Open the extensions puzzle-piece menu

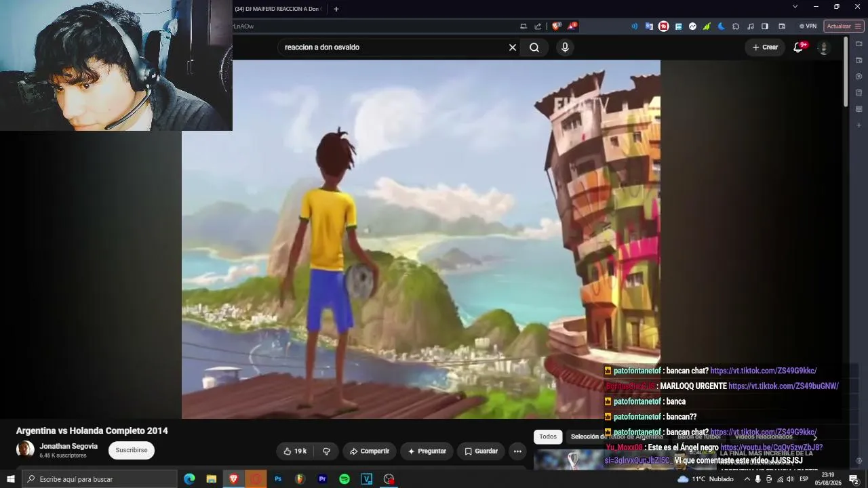736,26
